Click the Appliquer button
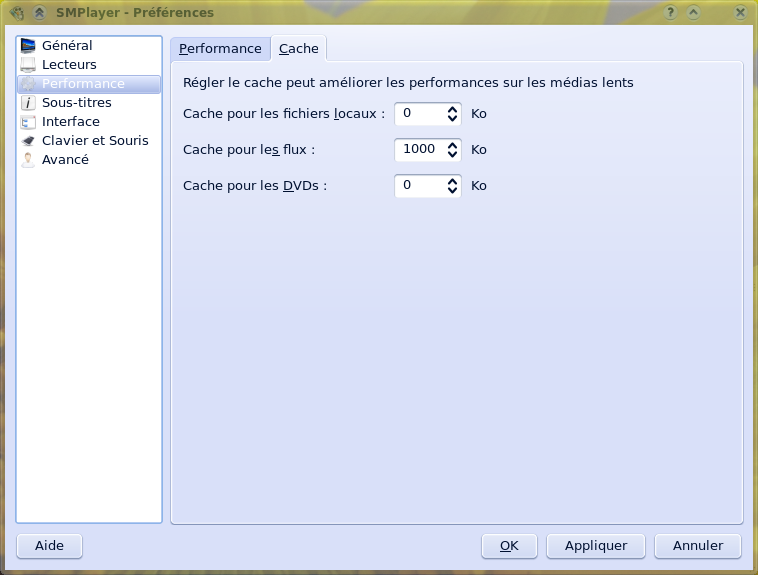Image resolution: width=758 pixels, height=575 pixels. tap(596, 546)
